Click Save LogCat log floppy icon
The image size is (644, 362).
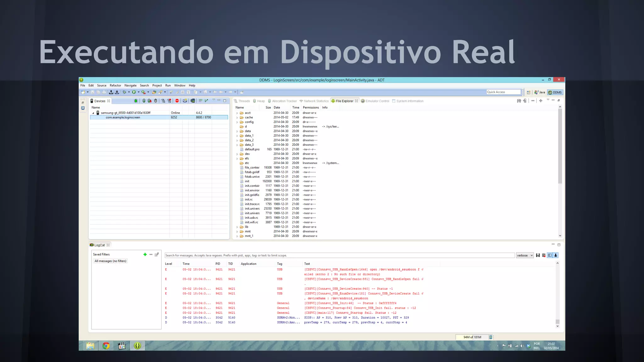538,255
